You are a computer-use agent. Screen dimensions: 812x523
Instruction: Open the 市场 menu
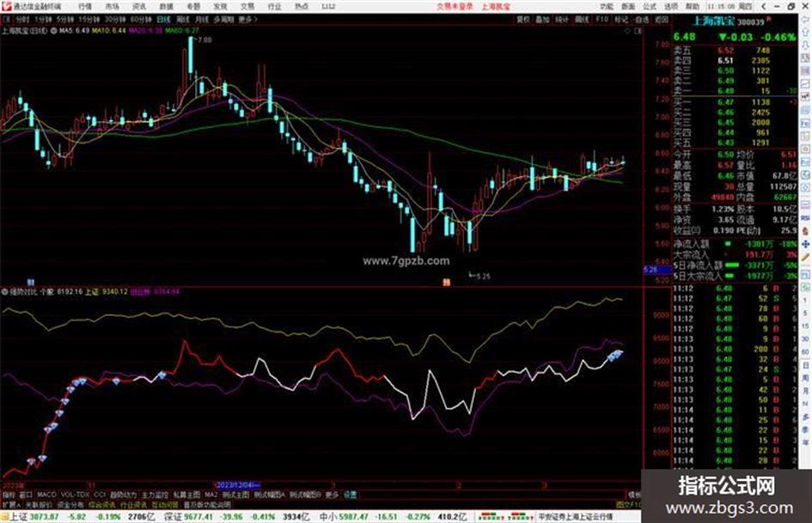point(112,7)
